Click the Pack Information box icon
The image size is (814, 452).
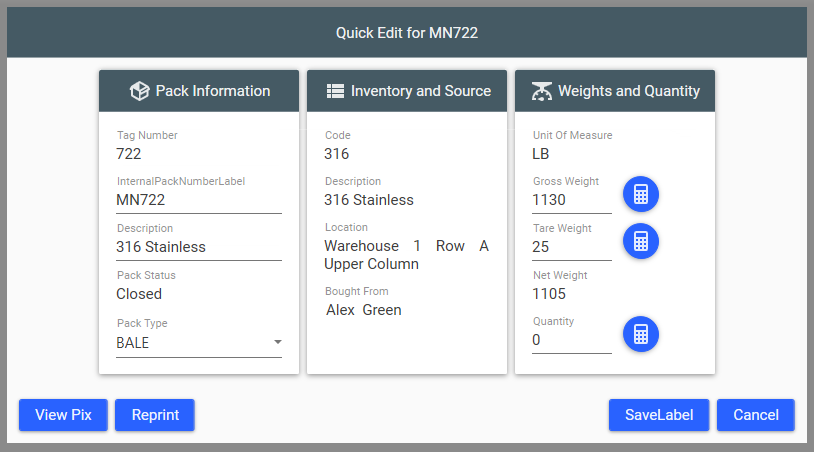point(139,91)
